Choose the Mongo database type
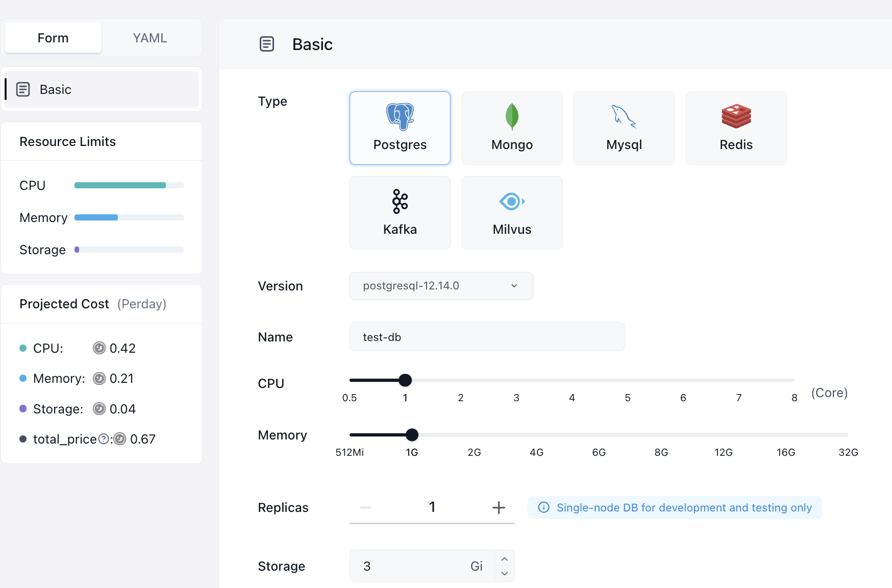This screenshot has height=588, width=892. click(x=512, y=128)
